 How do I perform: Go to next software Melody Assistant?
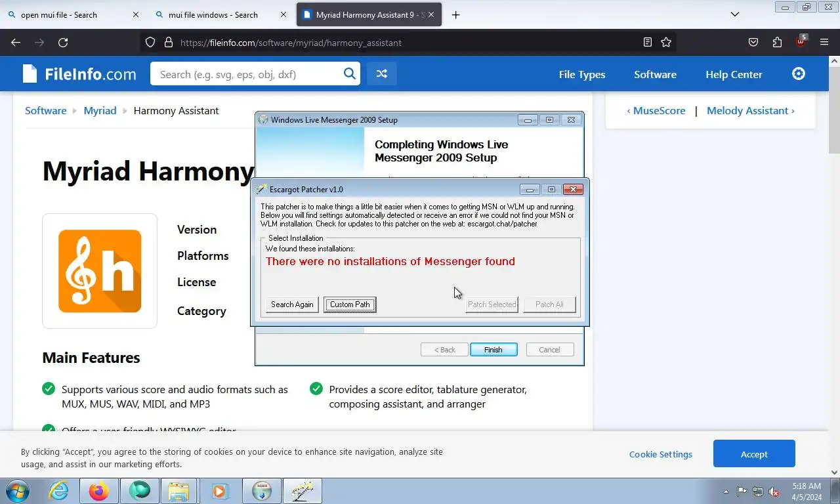(x=750, y=110)
